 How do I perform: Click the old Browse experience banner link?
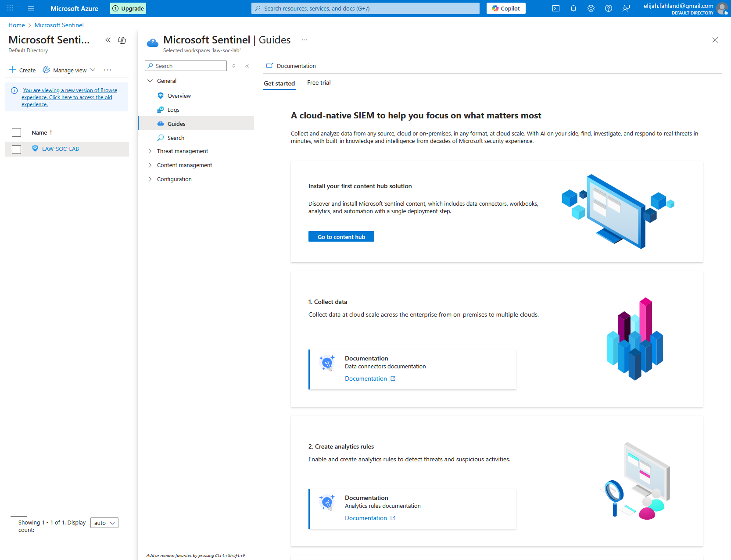click(x=69, y=97)
